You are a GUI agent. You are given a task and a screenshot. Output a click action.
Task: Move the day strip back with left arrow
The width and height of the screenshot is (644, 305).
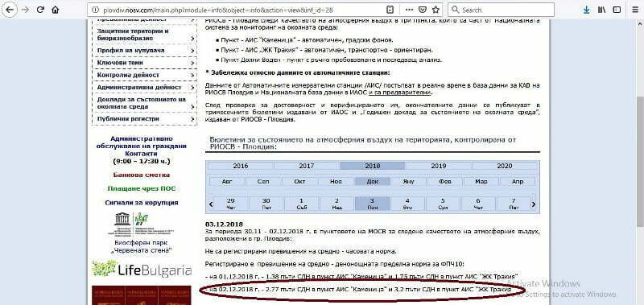(211, 204)
